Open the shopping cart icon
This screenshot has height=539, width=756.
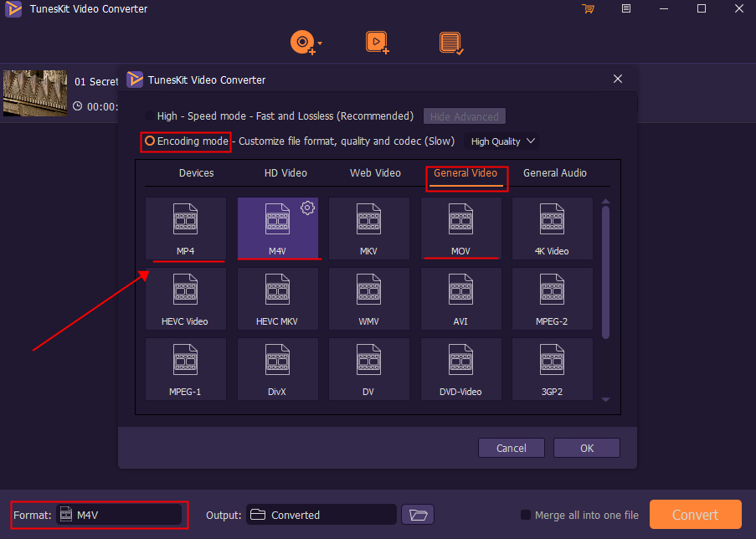coord(588,8)
